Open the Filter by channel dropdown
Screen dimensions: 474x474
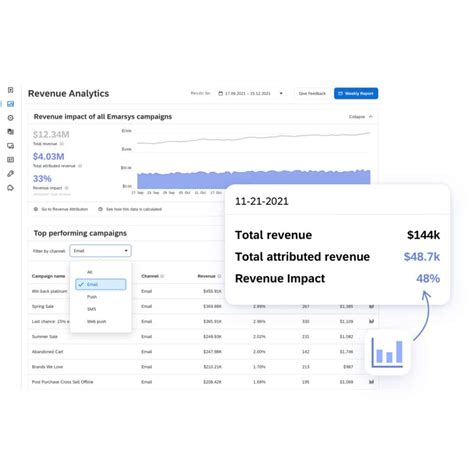pyautogui.click(x=100, y=251)
